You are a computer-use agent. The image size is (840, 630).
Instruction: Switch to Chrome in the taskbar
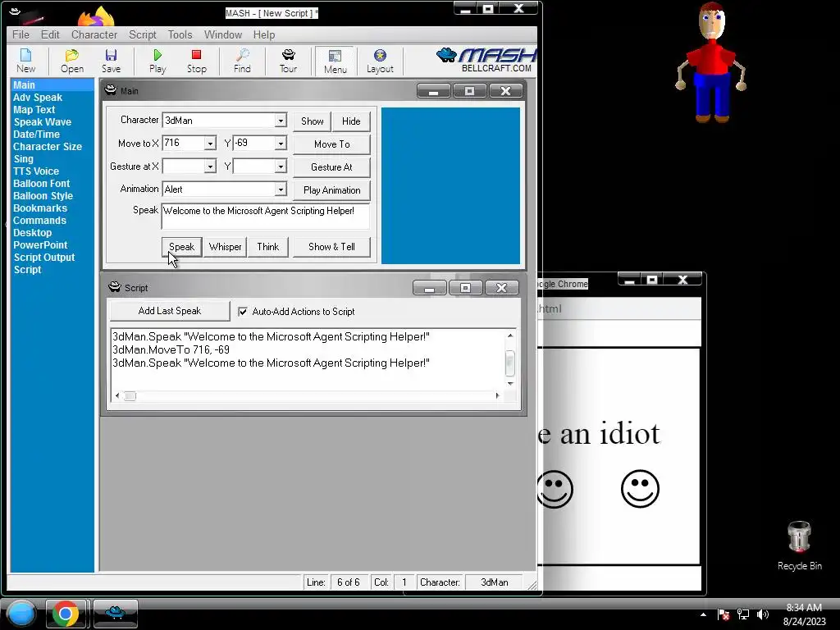[x=66, y=614]
